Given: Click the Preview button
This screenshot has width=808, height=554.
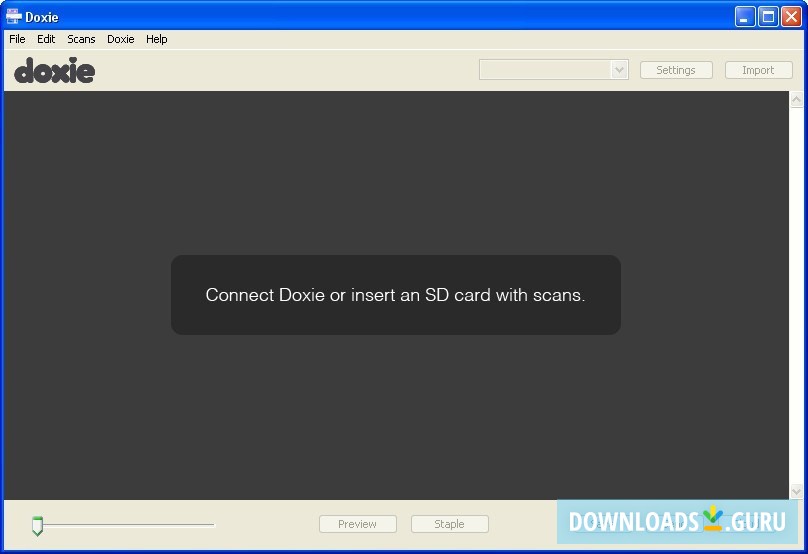Looking at the screenshot, I should click(x=358, y=524).
